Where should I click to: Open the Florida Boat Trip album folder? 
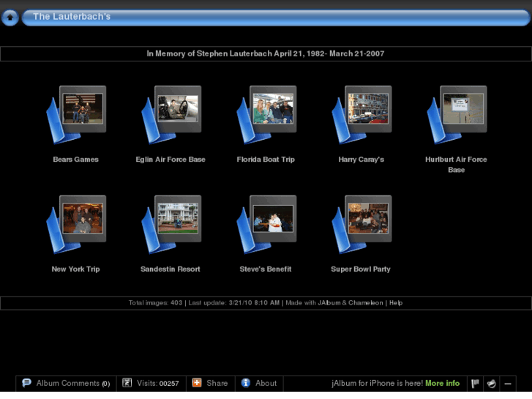266,115
